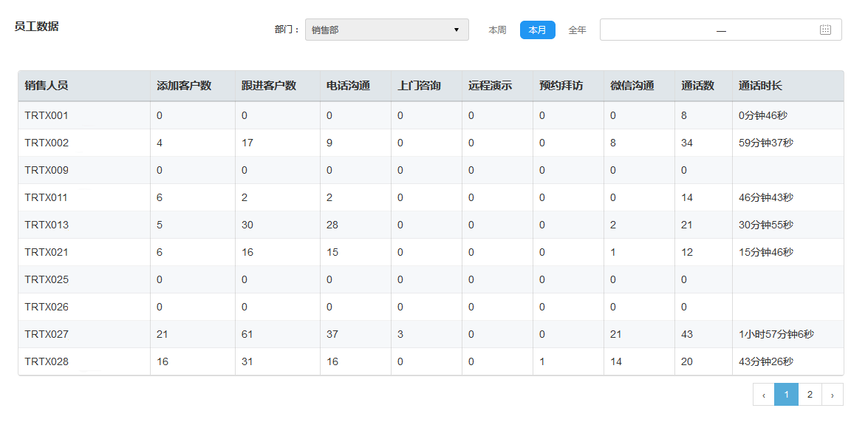868x425 pixels.
Task: Click the 跟进客户数 column header
Action: (269, 86)
